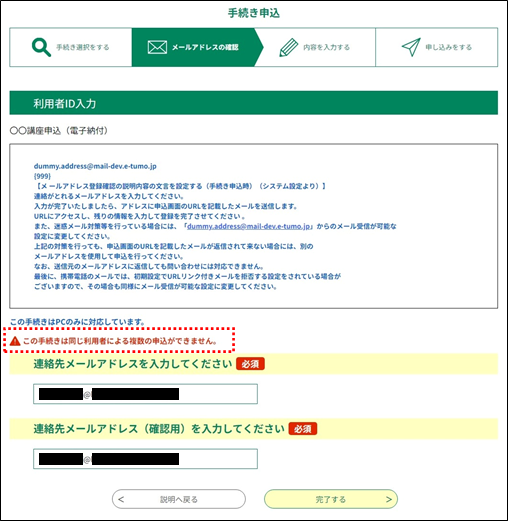Click the magnifying glass search icon
508x521 pixels.
pos(41,47)
